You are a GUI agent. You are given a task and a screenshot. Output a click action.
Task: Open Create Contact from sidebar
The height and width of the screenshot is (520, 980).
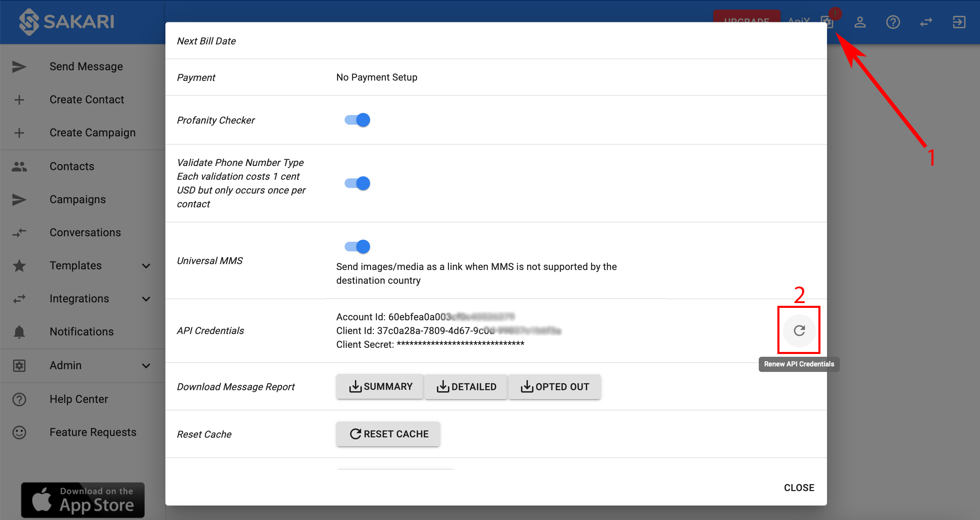coord(83,100)
